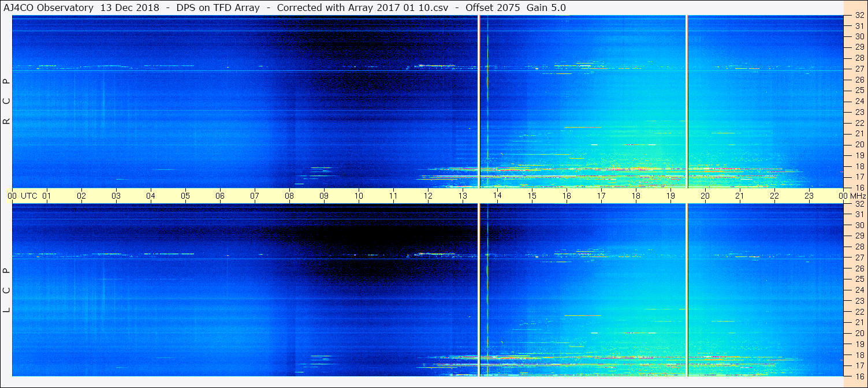The width and height of the screenshot is (868, 388).
Task: Select the "04" hour tick label
Action: [151, 196]
